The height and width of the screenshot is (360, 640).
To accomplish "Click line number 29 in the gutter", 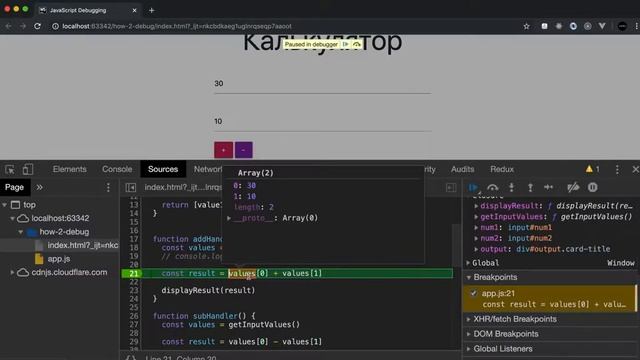I will click(x=134, y=342).
